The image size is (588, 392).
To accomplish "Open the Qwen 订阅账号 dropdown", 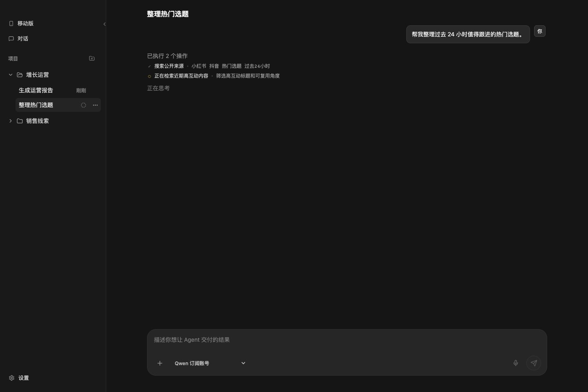I will pyautogui.click(x=210, y=363).
